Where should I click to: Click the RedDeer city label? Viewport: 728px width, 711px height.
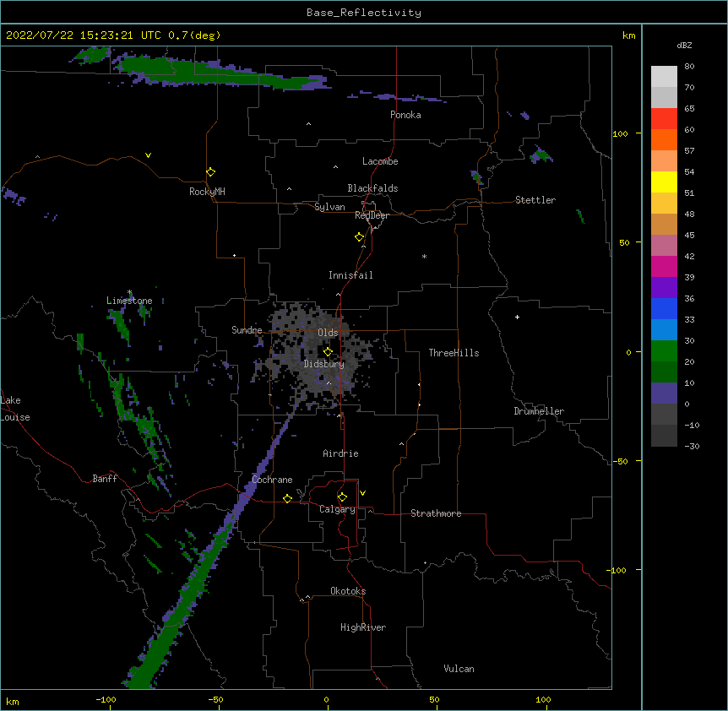click(372, 215)
